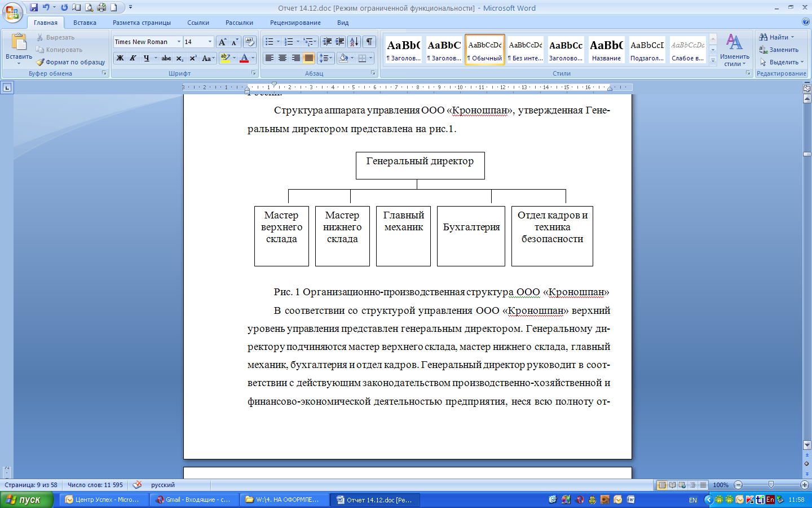Toggle superscript formatting
The height and width of the screenshot is (508, 812).
pos(193,58)
